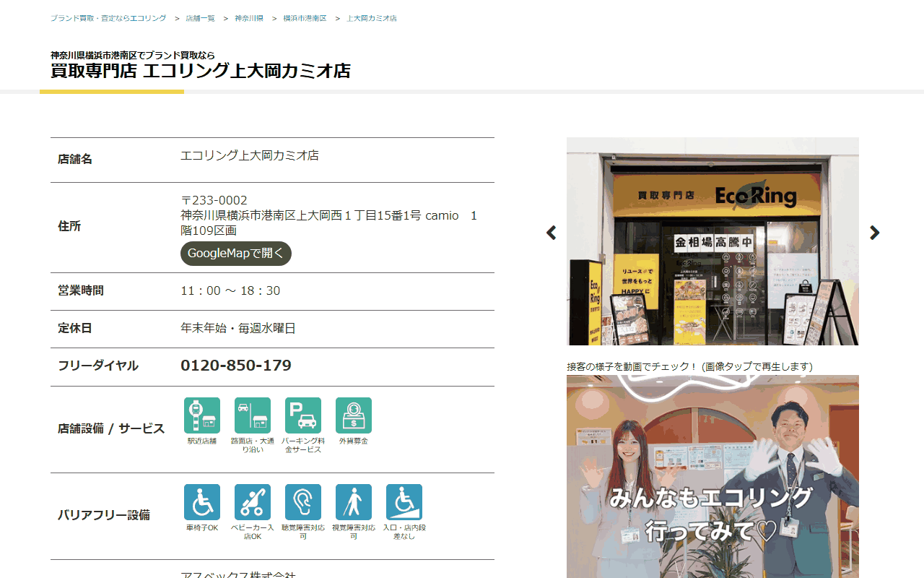Open 神奈川県 breadcrumb link
The height and width of the screenshot is (578, 924).
coord(249,18)
